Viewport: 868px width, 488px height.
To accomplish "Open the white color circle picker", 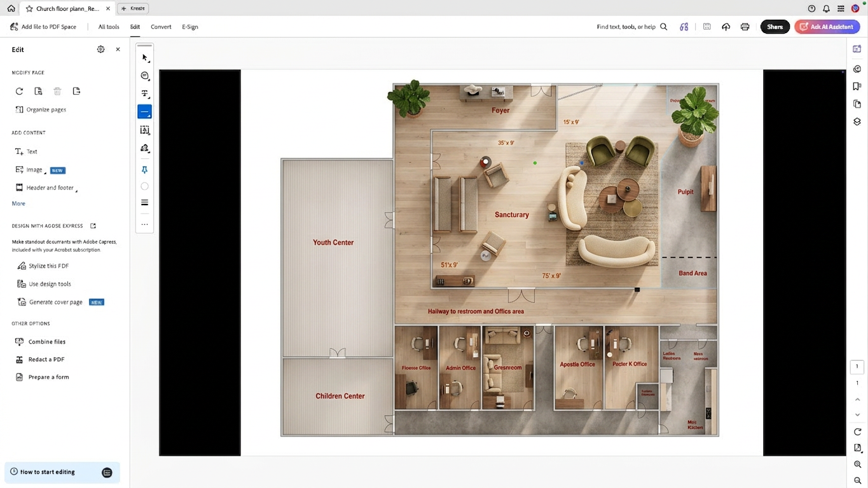I will point(144,186).
